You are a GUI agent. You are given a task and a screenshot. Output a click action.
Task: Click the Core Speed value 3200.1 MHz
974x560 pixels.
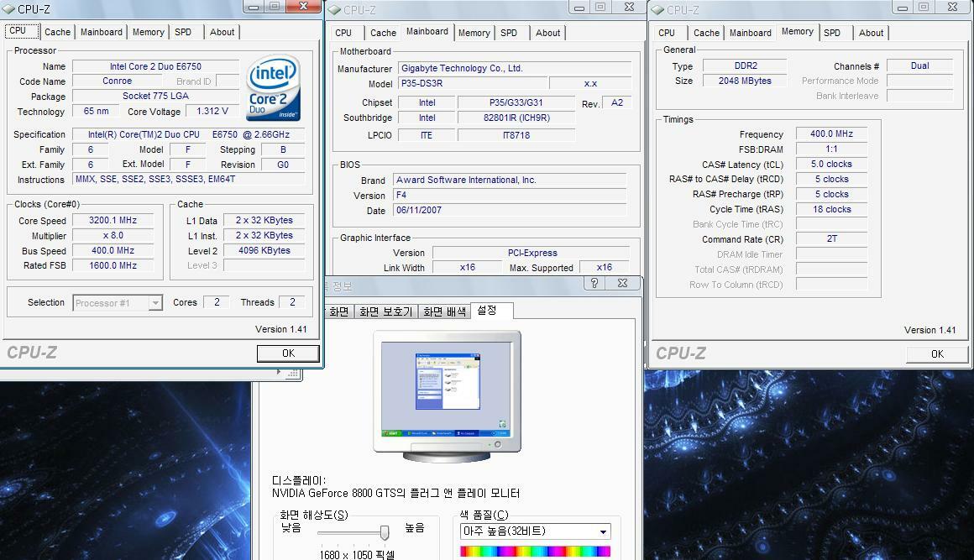[x=113, y=221]
